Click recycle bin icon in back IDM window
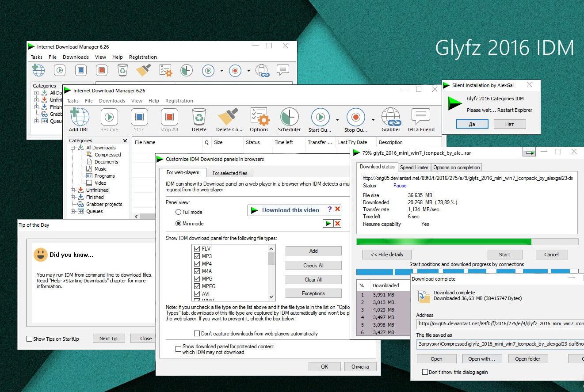584x392 pixels. tap(122, 70)
